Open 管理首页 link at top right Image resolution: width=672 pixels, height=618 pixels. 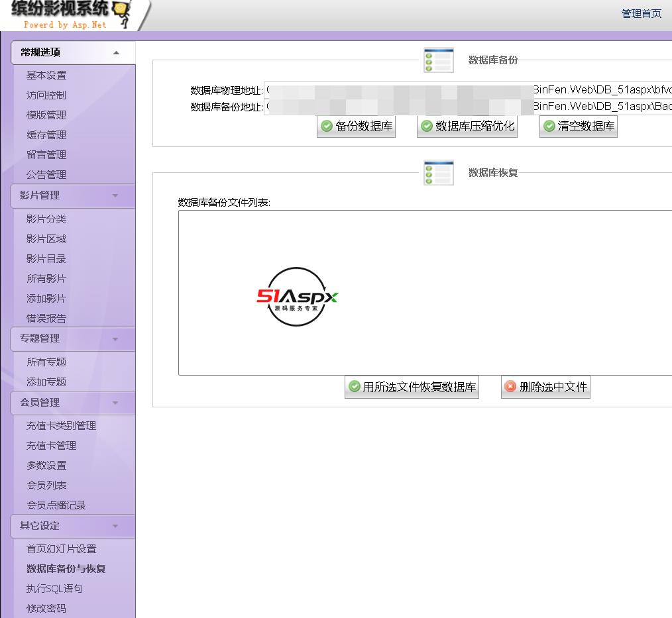coord(641,14)
